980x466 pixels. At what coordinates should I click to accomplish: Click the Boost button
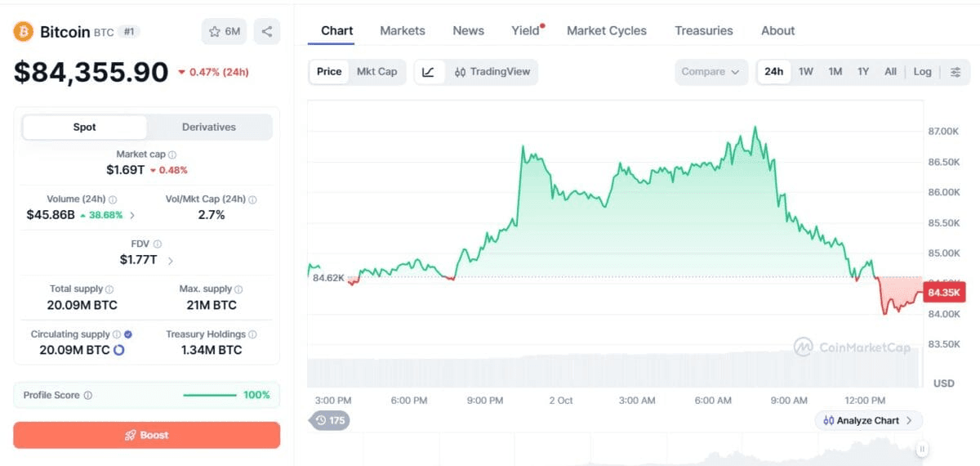147,435
